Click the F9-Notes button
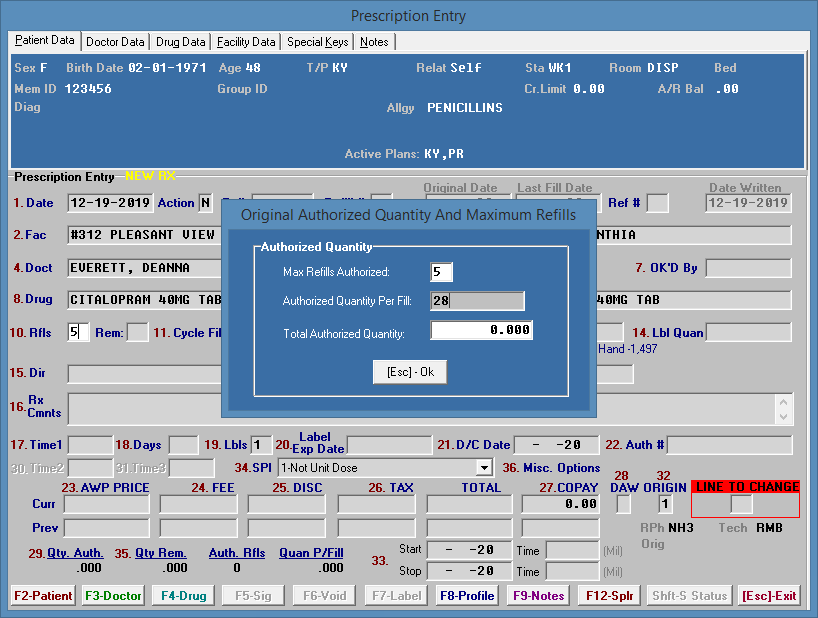 coord(538,596)
